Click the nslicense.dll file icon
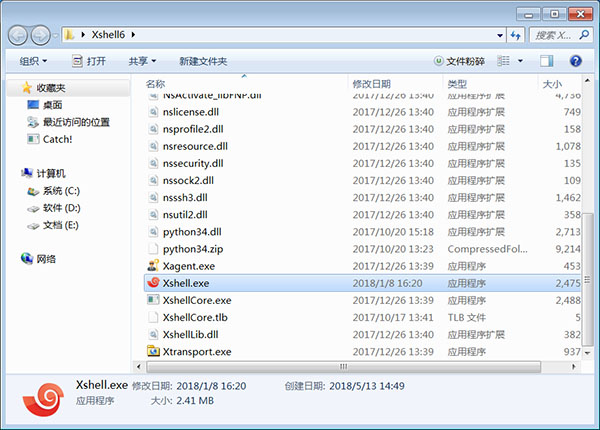 153,112
